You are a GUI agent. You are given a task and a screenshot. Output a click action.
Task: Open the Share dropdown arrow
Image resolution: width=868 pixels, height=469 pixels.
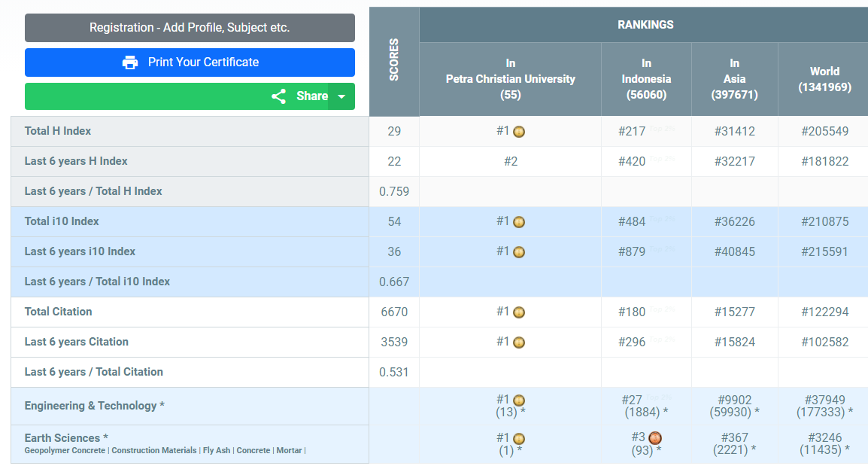pyautogui.click(x=341, y=96)
